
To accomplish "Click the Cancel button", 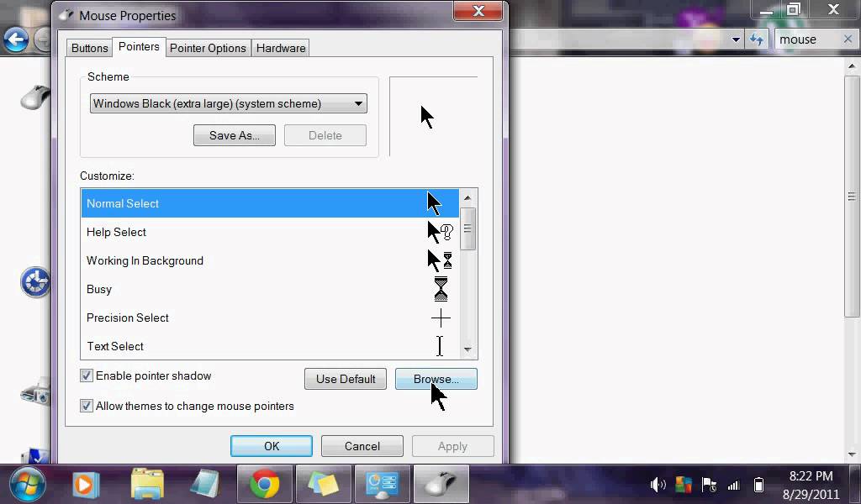I will tap(362, 446).
